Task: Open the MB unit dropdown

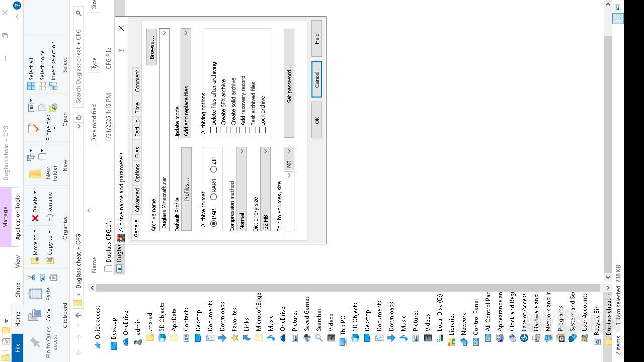Action: coord(289,151)
